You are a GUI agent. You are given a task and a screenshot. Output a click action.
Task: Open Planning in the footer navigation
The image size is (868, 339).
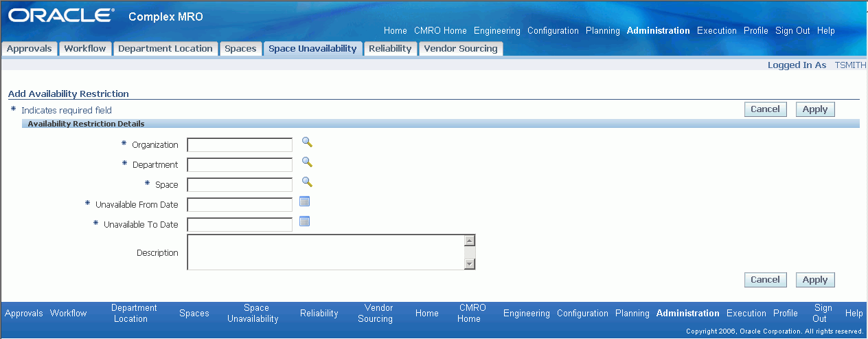pos(632,314)
